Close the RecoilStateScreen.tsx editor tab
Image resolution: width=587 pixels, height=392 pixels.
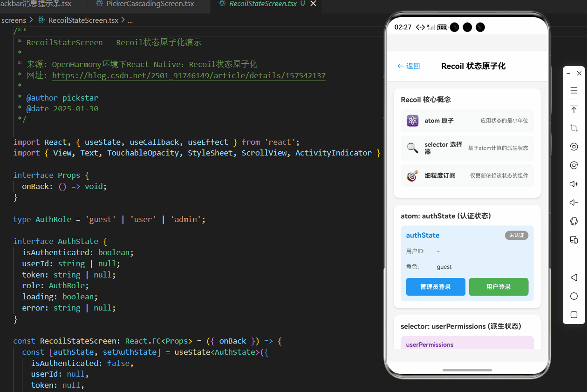pos(313,4)
